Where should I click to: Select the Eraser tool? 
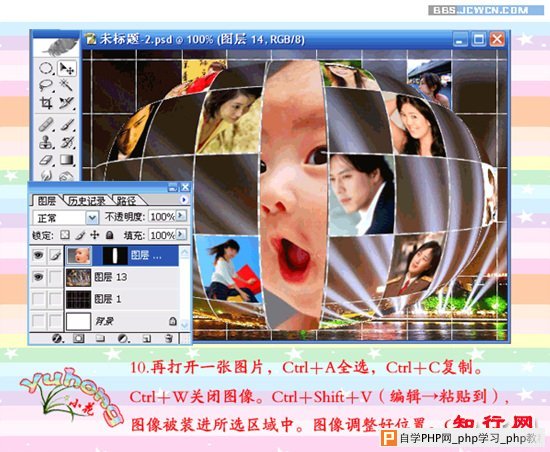(46, 160)
